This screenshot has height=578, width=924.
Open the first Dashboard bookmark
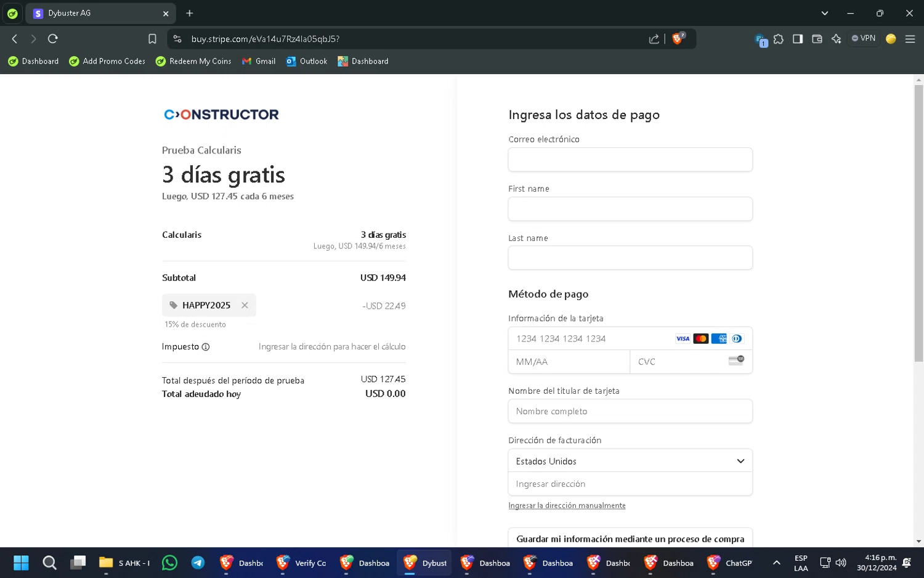(x=33, y=61)
